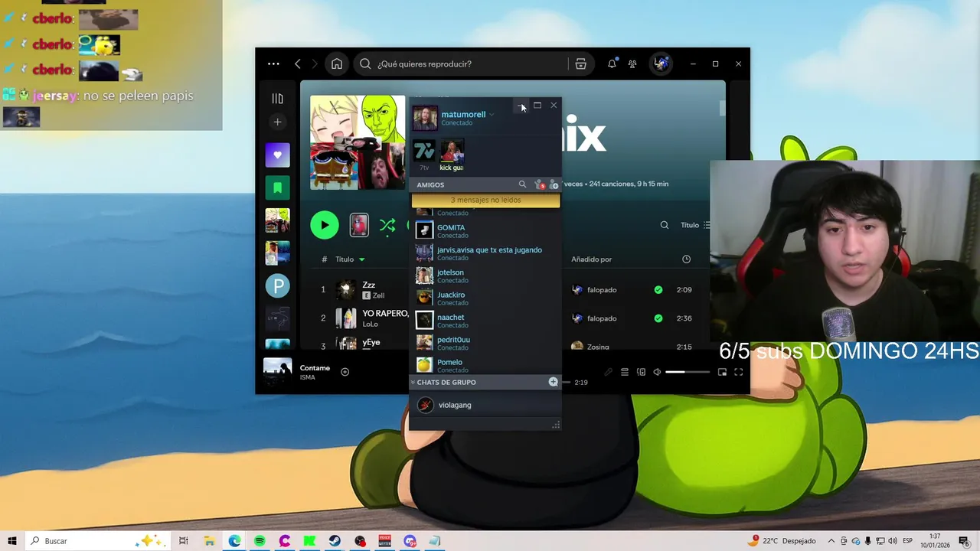980x551 pixels.
Task: Search Steam friends list
Action: pos(522,184)
